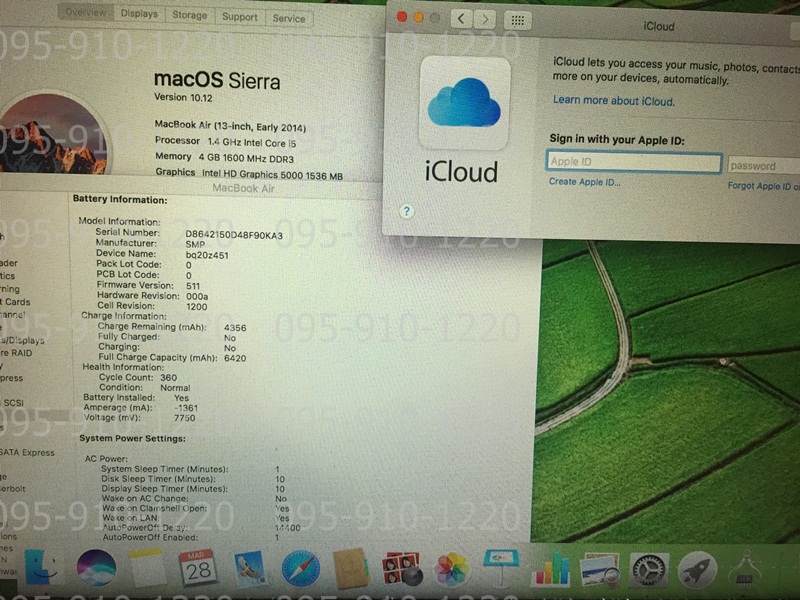The width and height of the screenshot is (800, 600).
Task: Click MacBook Air (13-inch, Early 2014) text
Action: pos(230,126)
